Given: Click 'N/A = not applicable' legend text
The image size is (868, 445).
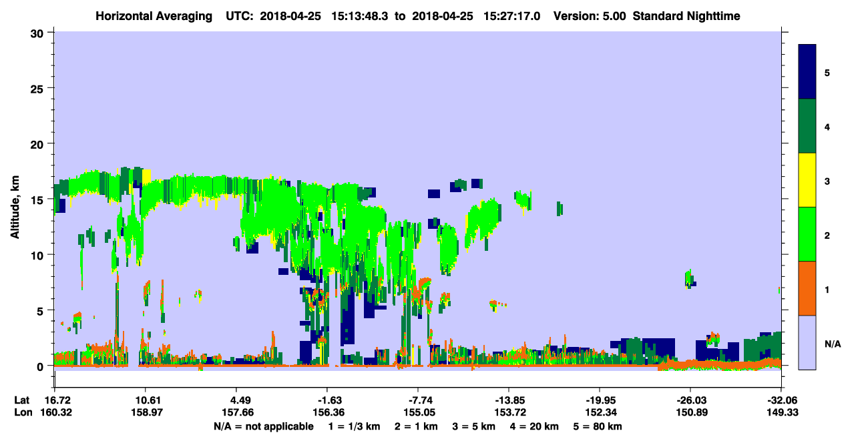Looking at the screenshot, I should 263,426.
